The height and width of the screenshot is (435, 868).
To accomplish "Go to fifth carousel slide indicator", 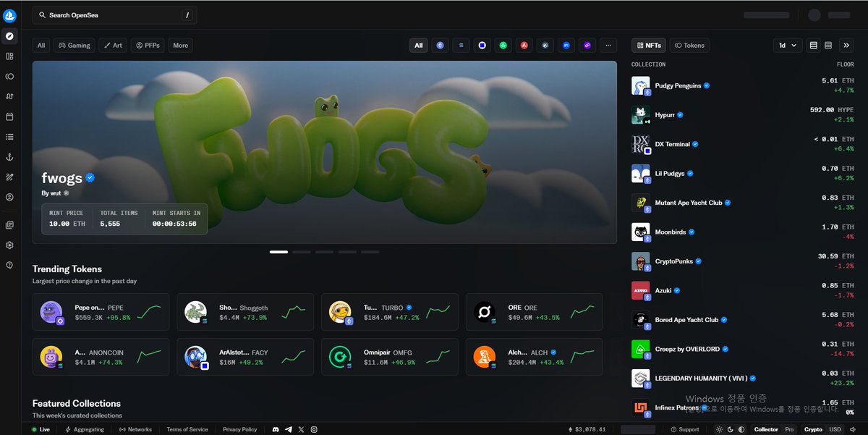I will [370, 252].
